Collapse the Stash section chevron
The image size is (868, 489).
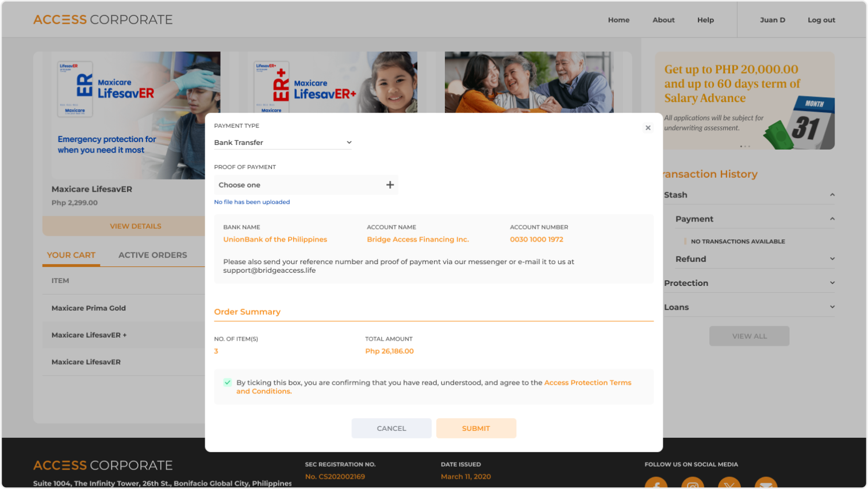[832, 195]
